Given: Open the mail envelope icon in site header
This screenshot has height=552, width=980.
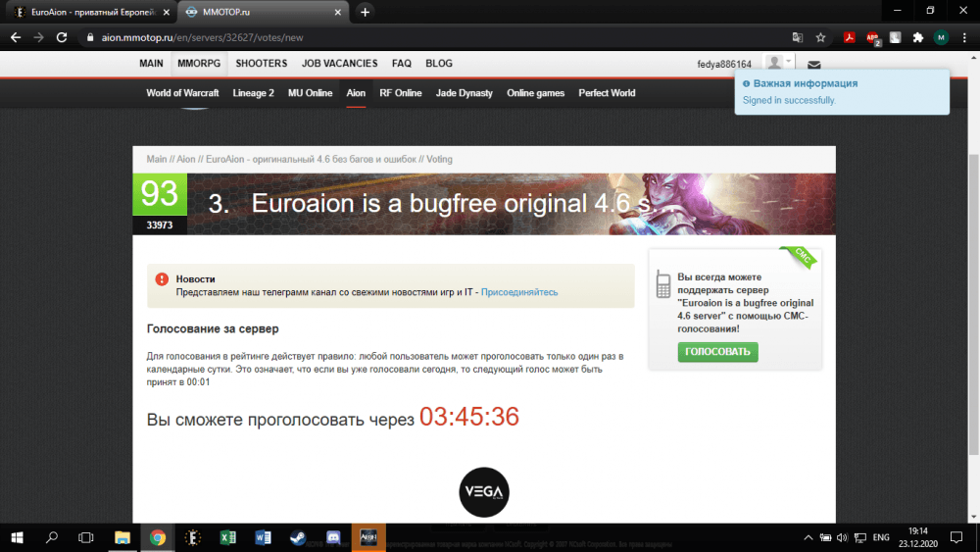Looking at the screenshot, I should [x=813, y=65].
